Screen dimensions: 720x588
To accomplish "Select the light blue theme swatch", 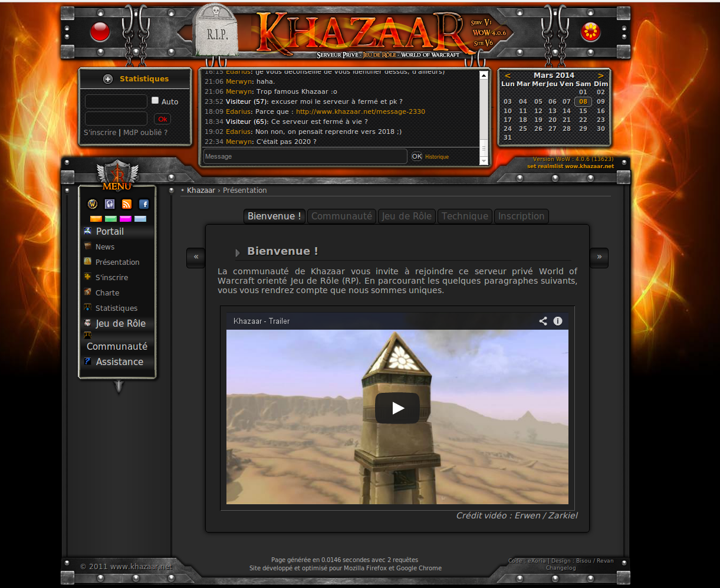I will (140, 219).
